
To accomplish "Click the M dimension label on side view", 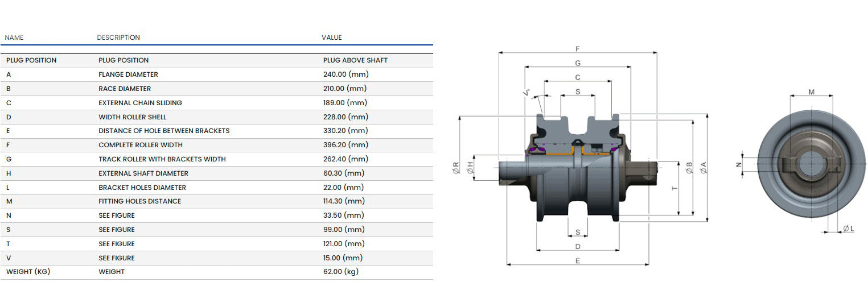I will click(x=811, y=92).
